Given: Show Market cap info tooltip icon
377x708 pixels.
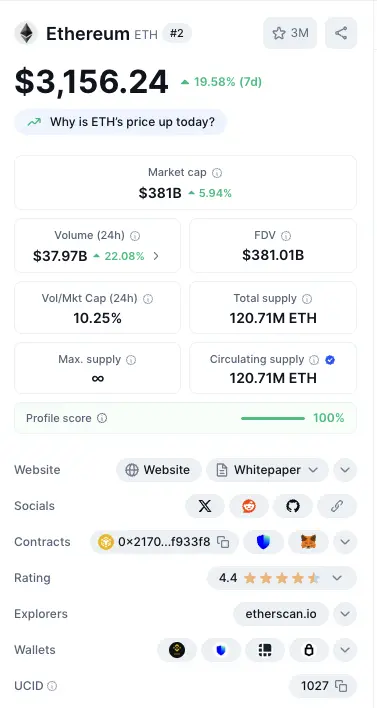Looking at the screenshot, I should click(x=217, y=172).
